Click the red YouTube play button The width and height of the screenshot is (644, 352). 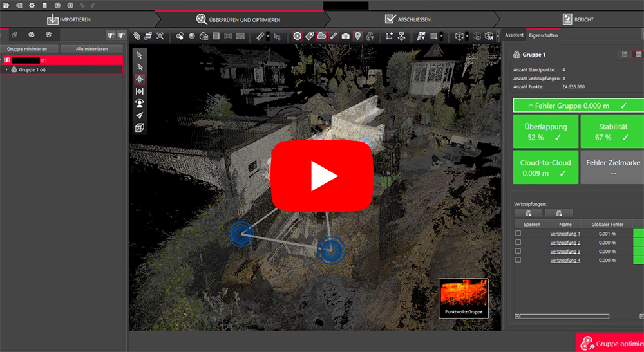[321, 174]
